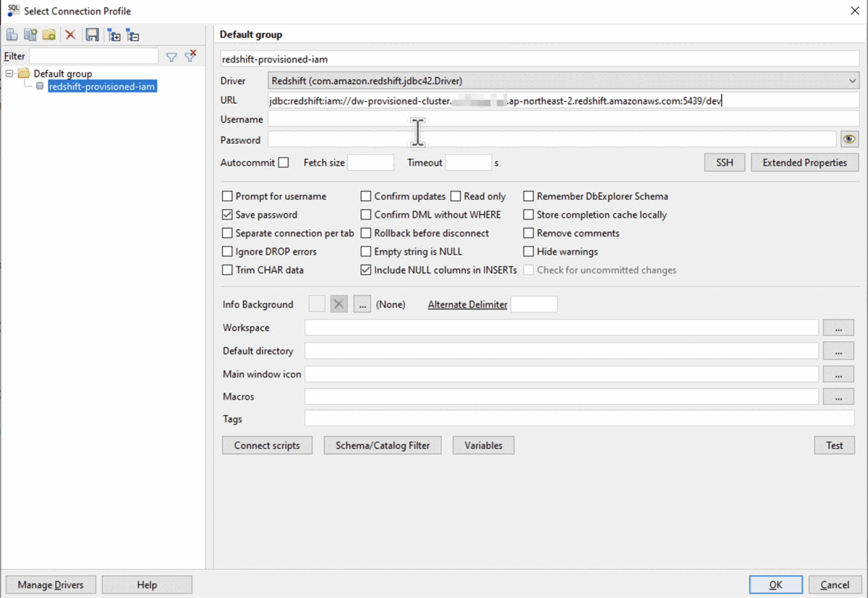Enable Trim CHAR data
Image resolution: width=868 pixels, height=598 pixels.
tap(227, 270)
